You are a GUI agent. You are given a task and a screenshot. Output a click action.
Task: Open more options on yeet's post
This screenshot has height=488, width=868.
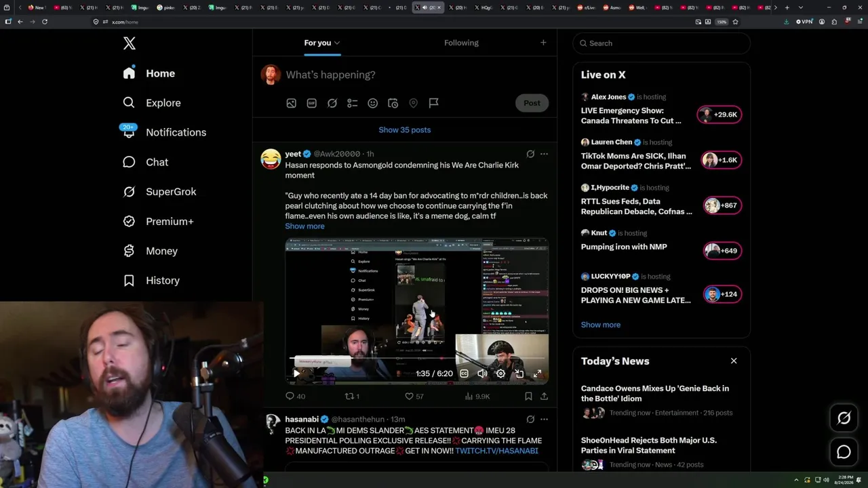[x=544, y=154]
